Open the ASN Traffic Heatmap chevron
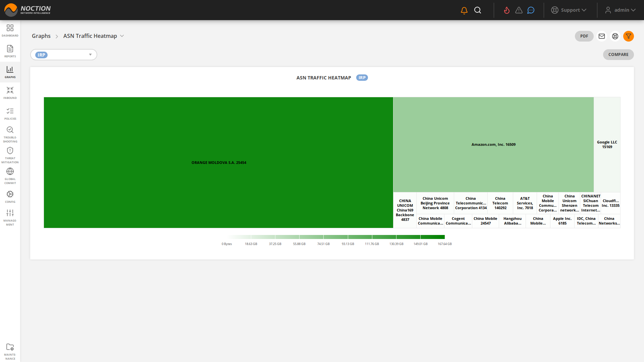This screenshot has height=362, width=644. click(121, 36)
